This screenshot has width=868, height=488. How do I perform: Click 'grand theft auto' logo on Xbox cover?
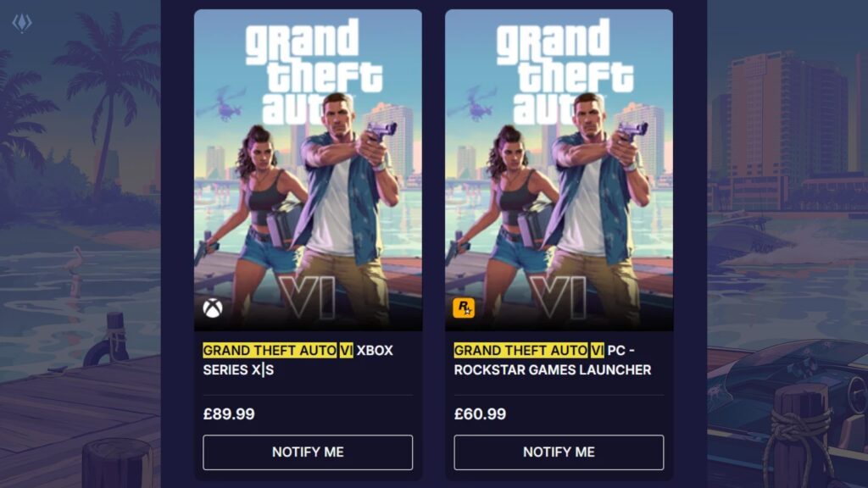point(313,71)
